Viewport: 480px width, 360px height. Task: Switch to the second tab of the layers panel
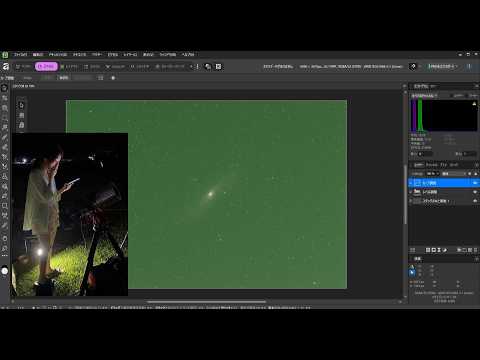click(x=432, y=165)
